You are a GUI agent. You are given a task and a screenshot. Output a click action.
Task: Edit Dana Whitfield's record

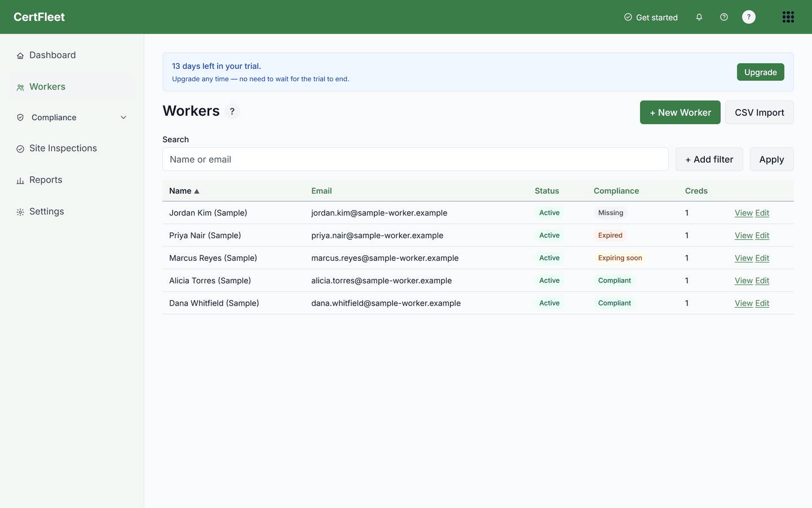pyautogui.click(x=762, y=303)
